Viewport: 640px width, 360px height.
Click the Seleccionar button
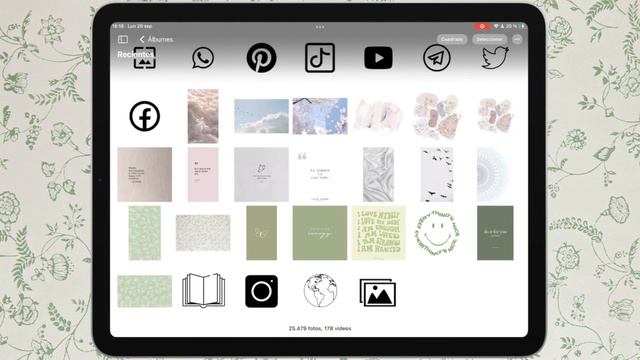[x=489, y=39]
